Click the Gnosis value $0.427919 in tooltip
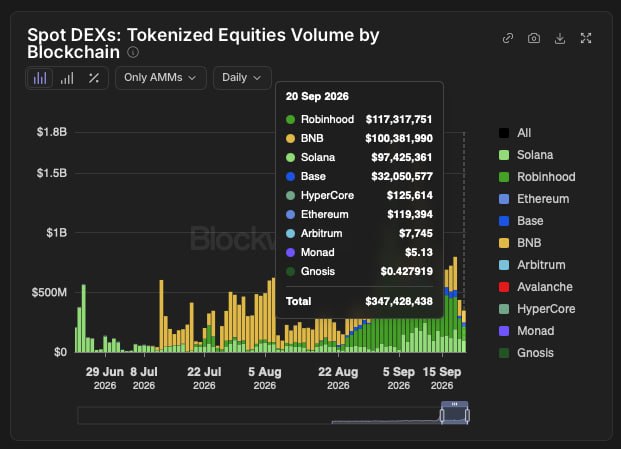621x449 pixels. [406, 271]
